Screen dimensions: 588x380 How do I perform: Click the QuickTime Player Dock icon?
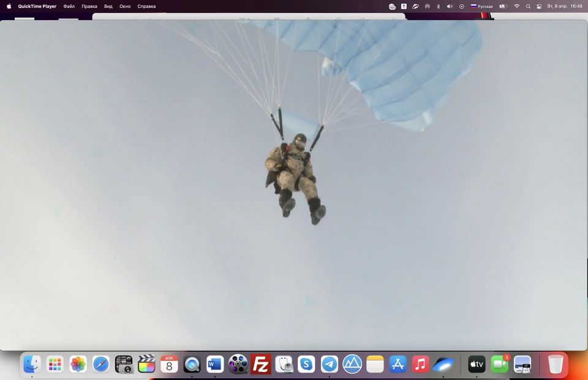[x=192, y=364]
